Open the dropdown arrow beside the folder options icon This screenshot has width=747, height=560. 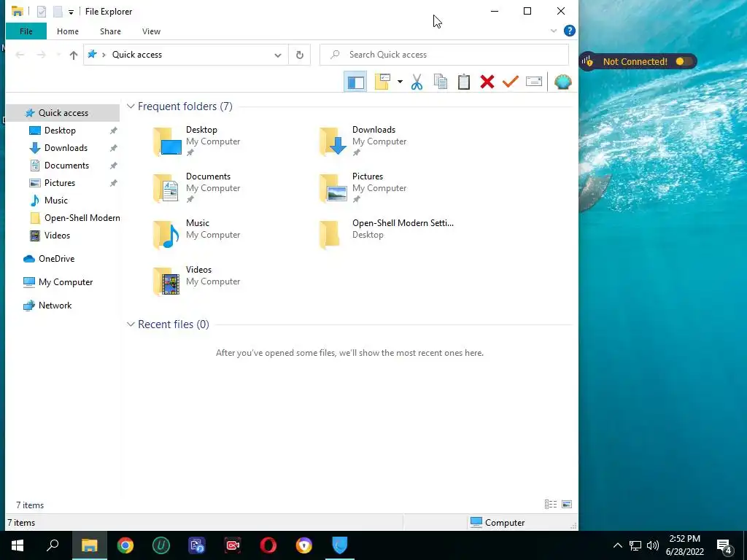click(x=400, y=82)
